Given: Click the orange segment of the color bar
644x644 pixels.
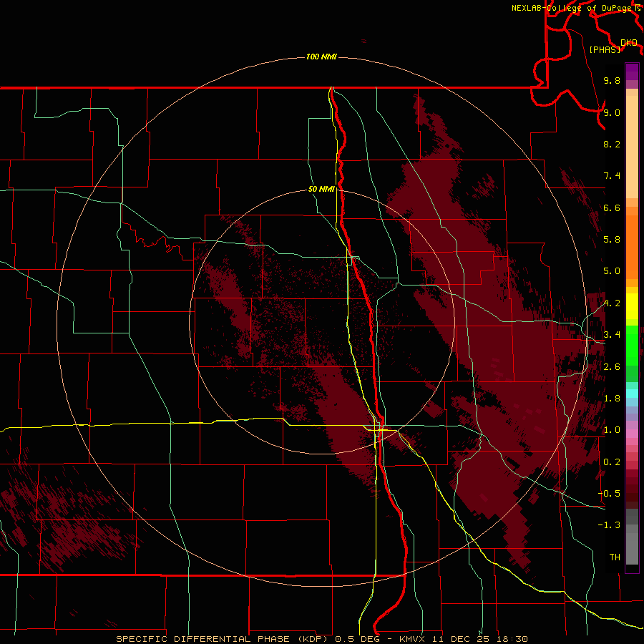Looking at the screenshot, I should pos(632,246).
